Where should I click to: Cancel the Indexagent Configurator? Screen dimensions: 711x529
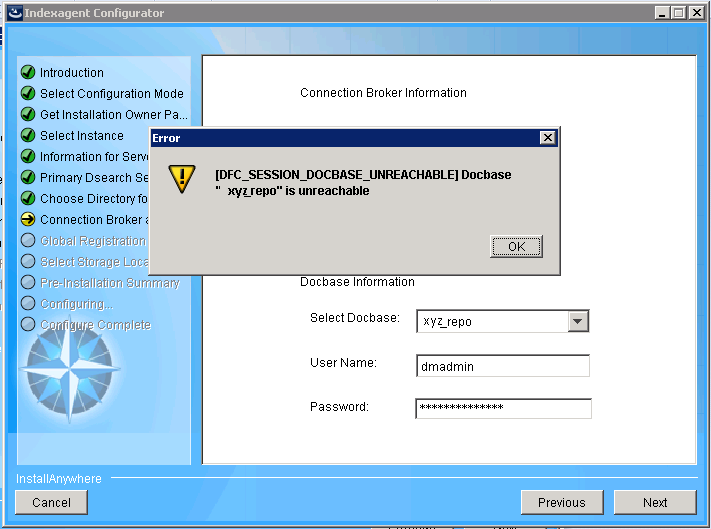point(51,502)
